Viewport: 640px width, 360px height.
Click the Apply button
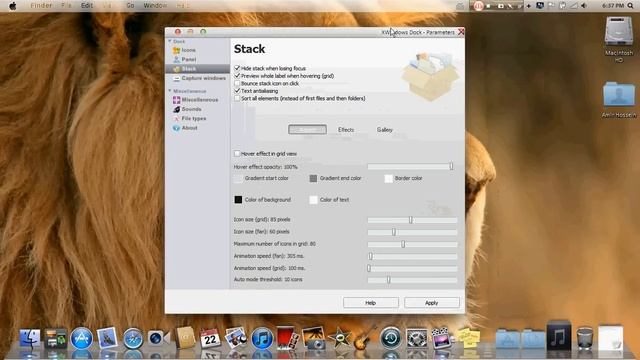431,303
